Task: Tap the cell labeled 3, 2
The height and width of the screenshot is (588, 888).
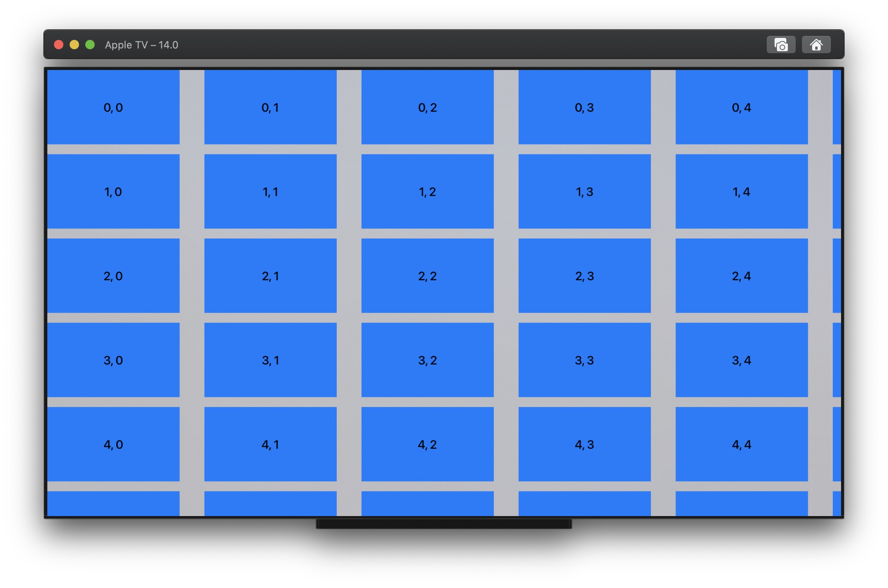Action: [428, 360]
